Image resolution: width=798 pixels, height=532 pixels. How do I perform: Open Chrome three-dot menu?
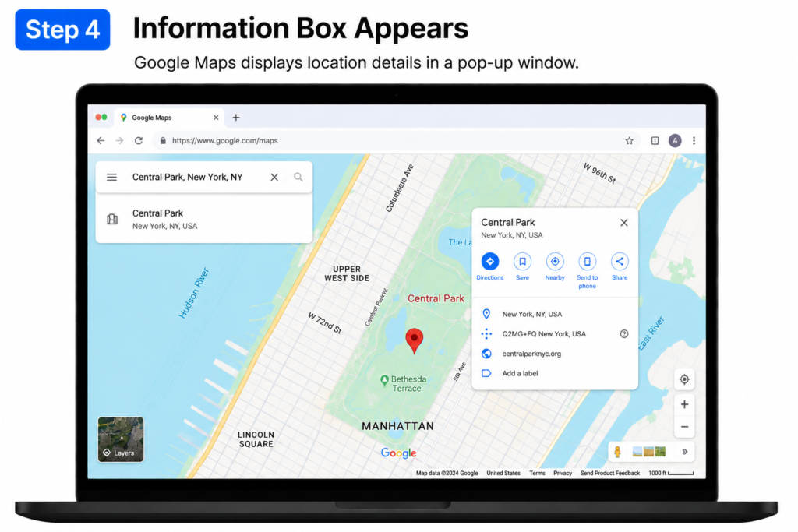[x=694, y=141]
